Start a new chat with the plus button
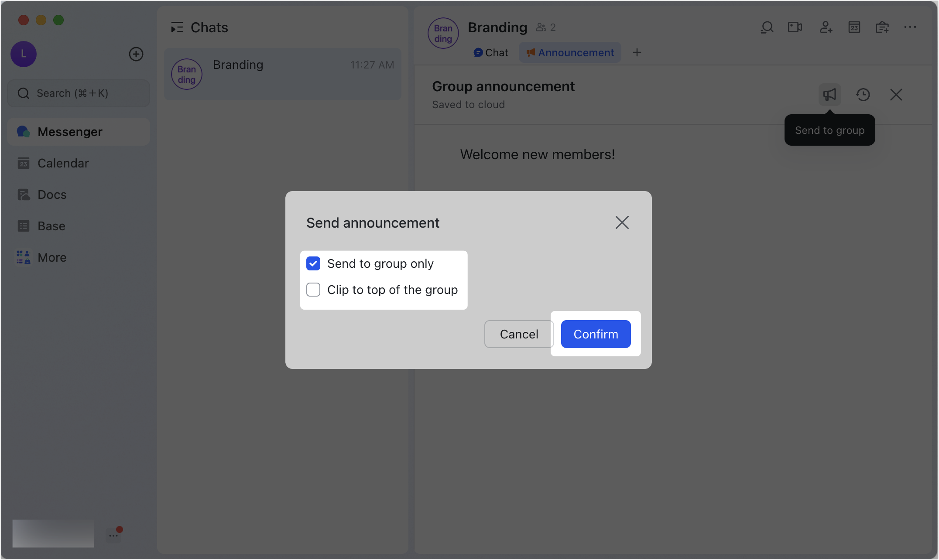This screenshot has width=939, height=560. (136, 54)
